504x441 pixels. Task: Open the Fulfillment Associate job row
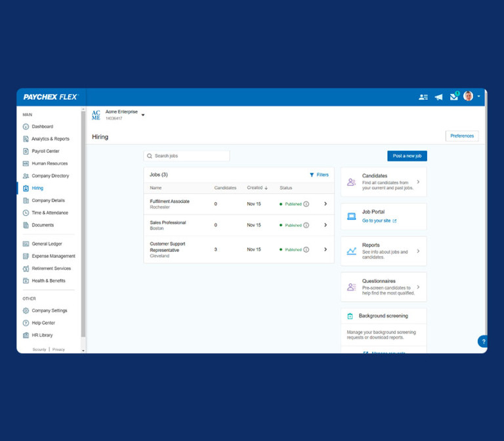click(x=239, y=204)
